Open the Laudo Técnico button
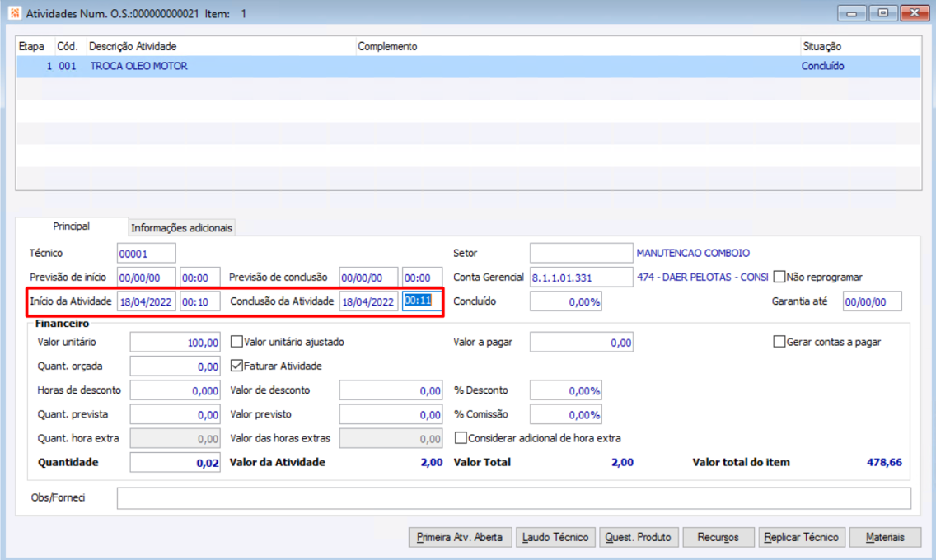 (x=555, y=537)
